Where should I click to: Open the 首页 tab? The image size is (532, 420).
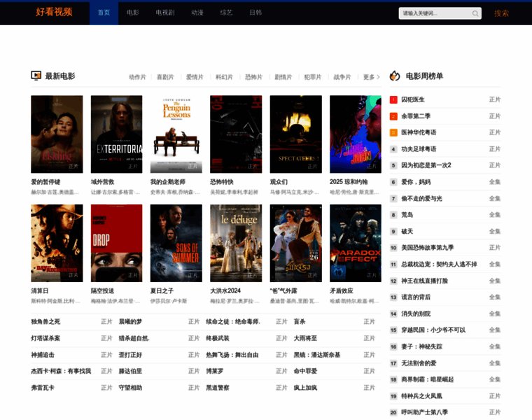click(x=104, y=13)
